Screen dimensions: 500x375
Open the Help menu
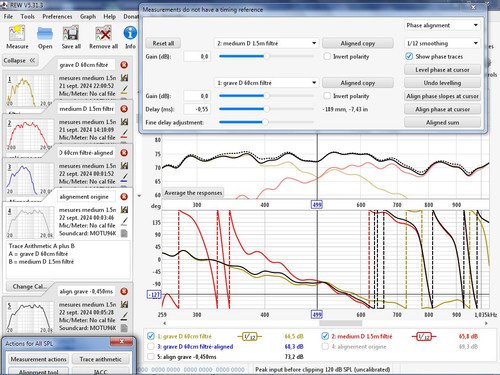pos(109,16)
